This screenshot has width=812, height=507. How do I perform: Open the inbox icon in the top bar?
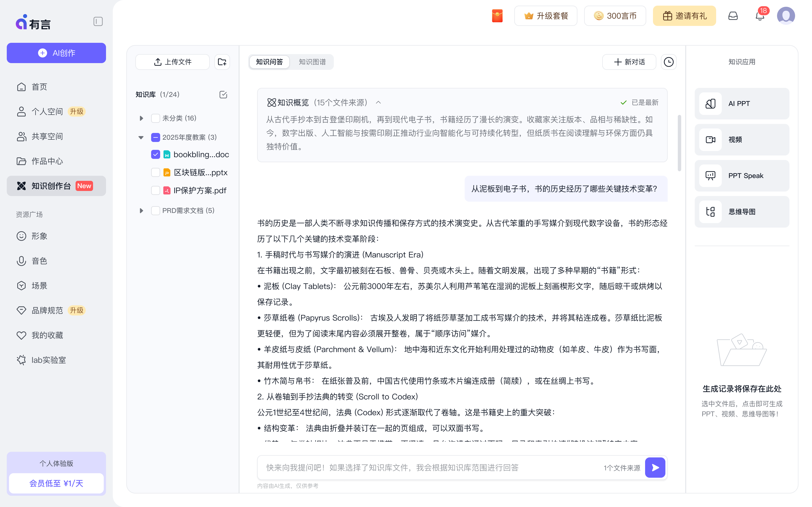coord(733,15)
